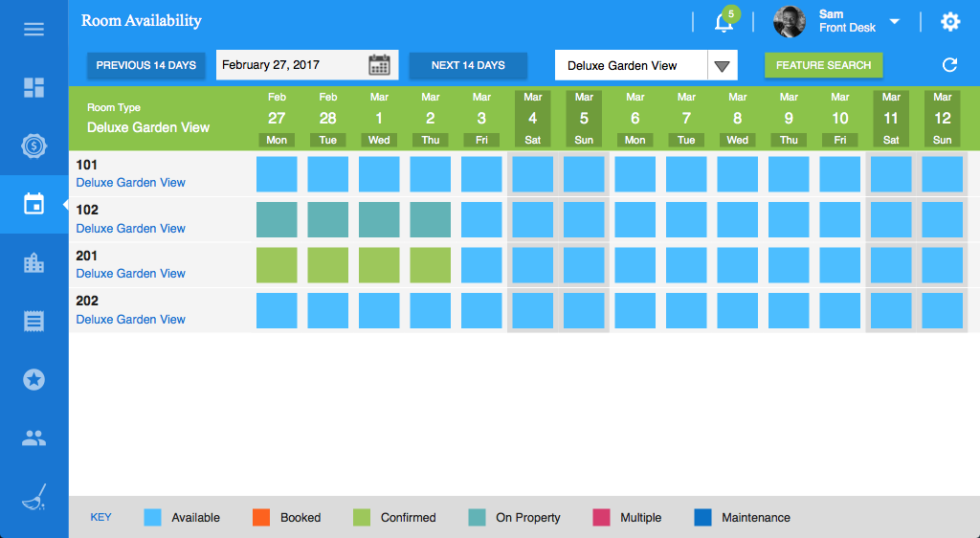Select room 201 confirmed cell for Feb 27

coord(277,265)
